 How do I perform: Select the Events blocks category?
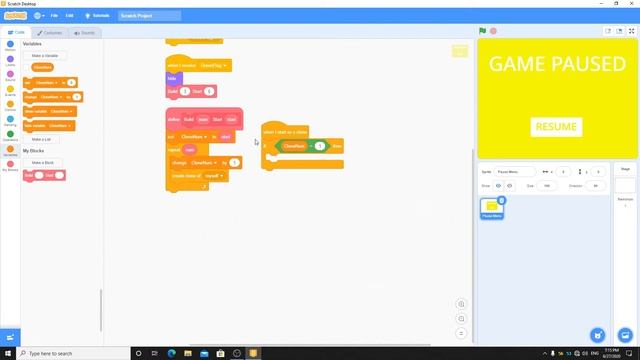coord(10,91)
